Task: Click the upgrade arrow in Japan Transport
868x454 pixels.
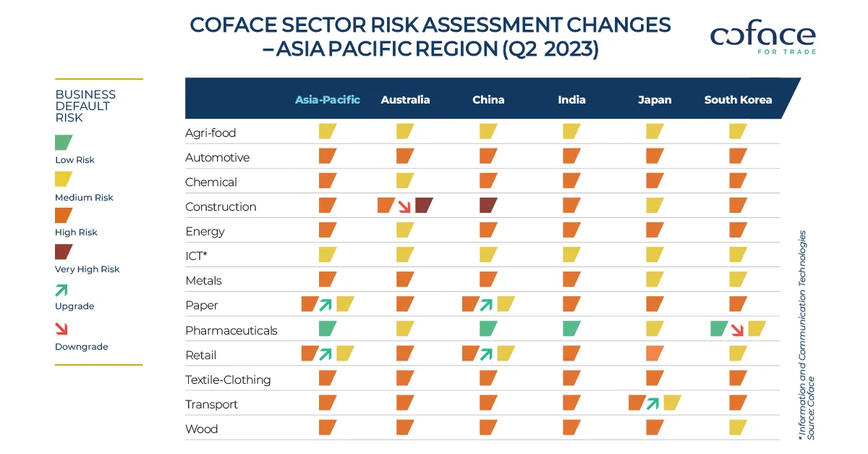Action: tap(654, 403)
